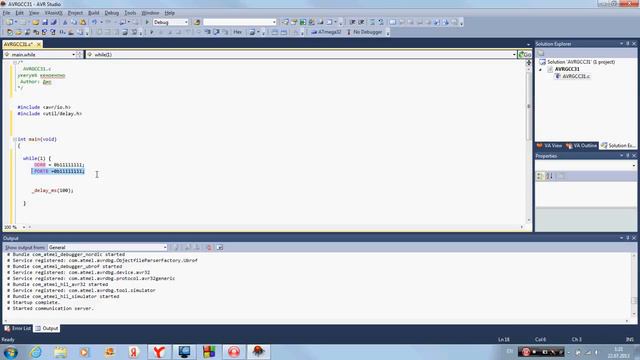Click the DDRB assignment code line
Image resolution: width=640 pixels, height=360 pixels.
pos(59,165)
